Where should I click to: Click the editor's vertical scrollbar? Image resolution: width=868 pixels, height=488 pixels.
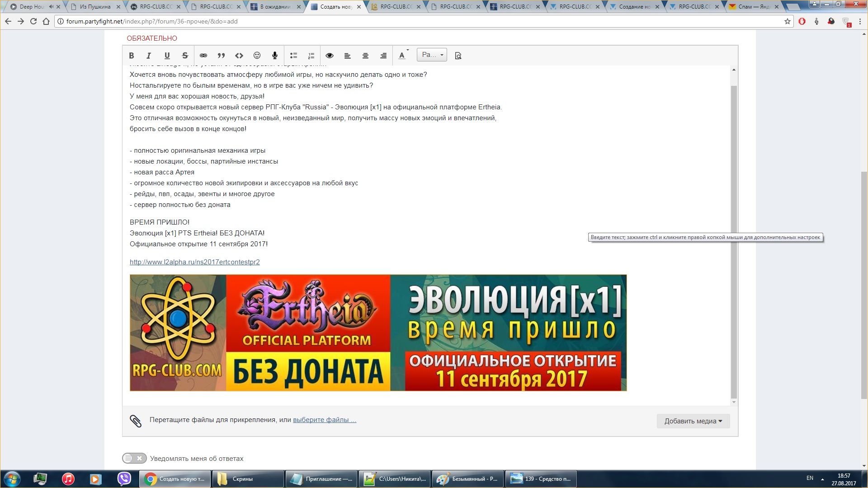[734, 242]
